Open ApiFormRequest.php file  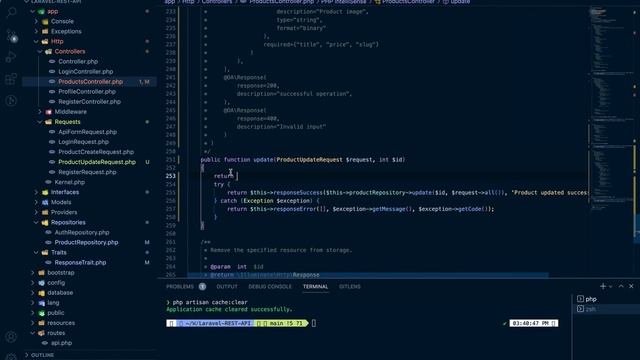pyautogui.click(x=87, y=132)
